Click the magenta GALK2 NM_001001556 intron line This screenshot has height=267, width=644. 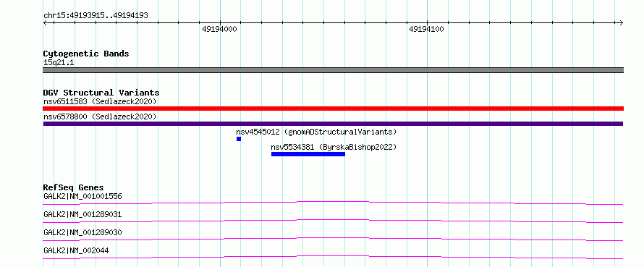(x=333, y=203)
